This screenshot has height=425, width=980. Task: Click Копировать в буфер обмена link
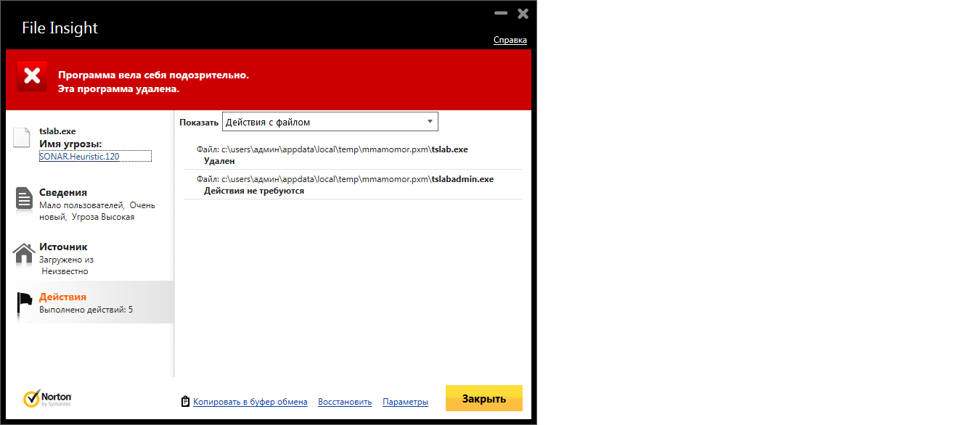pyautogui.click(x=250, y=402)
